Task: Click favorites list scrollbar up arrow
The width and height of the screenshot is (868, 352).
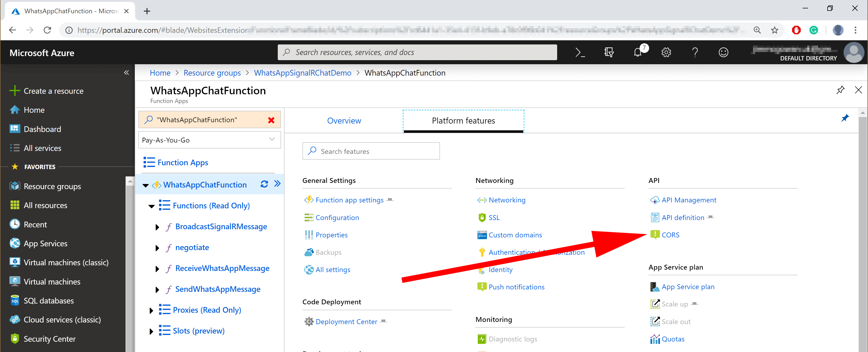Action: (x=130, y=181)
